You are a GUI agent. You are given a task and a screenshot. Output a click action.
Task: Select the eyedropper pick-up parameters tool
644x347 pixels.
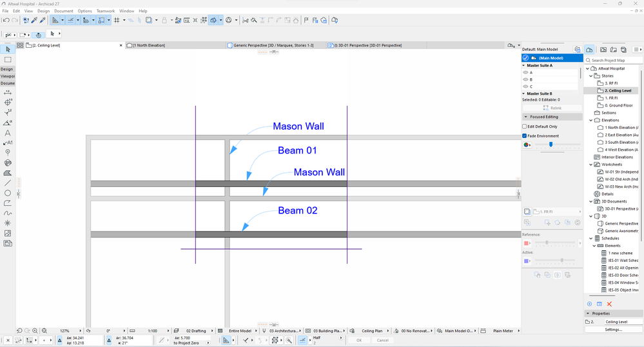35,20
